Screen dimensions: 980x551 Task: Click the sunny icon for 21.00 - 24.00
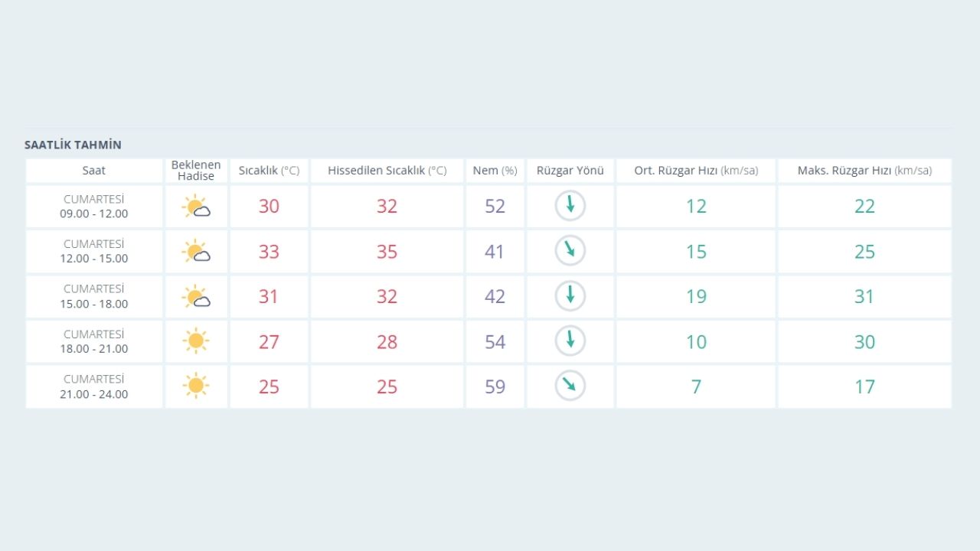[x=196, y=386]
